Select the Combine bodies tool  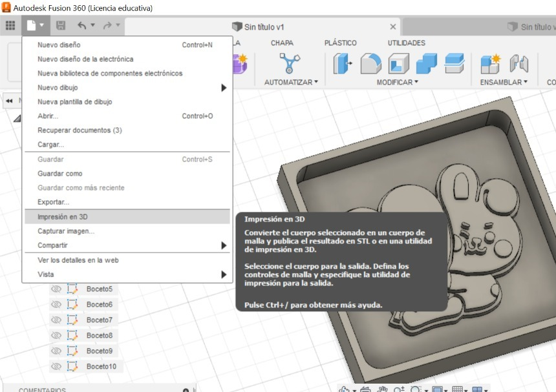click(427, 63)
